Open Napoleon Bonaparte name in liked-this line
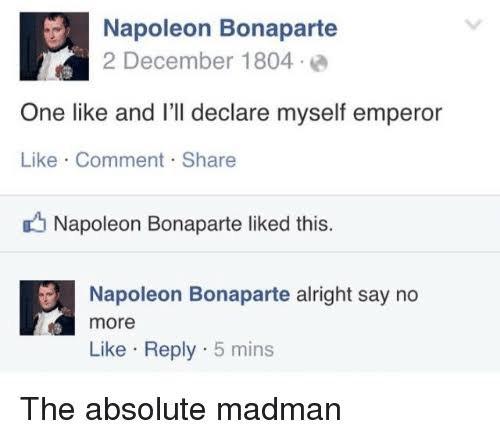 pos(148,224)
